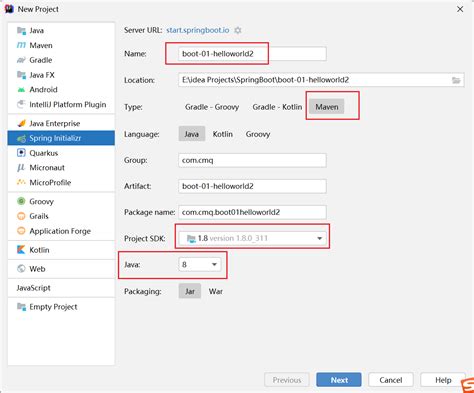Click the Next button
This screenshot has width=474, height=393.
[339, 380]
